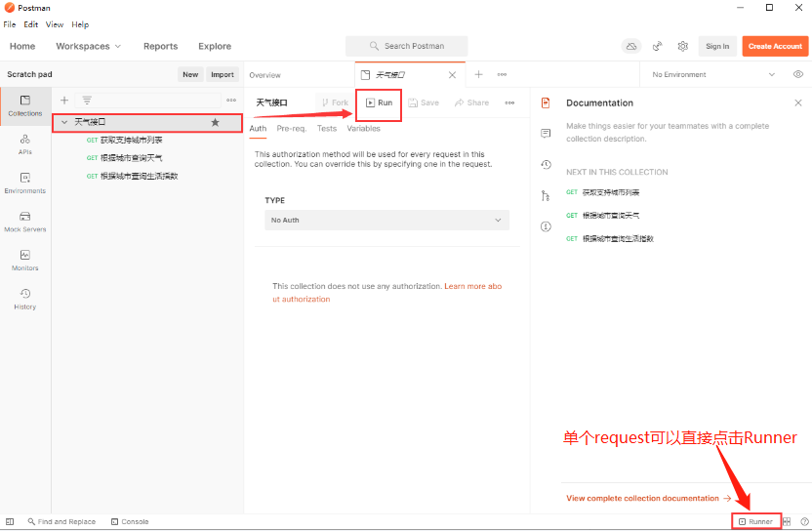Open the Monitors sidebar section
812x531 pixels.
(24, 261)
